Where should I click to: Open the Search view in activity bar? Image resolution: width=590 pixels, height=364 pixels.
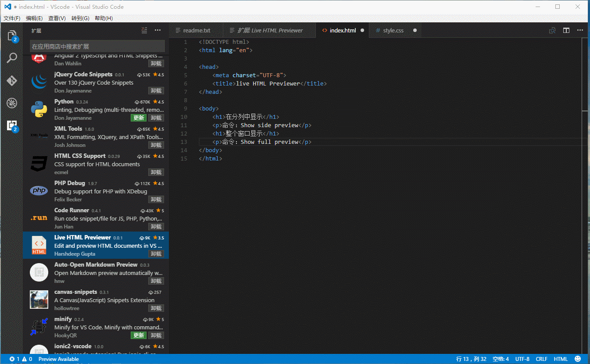point(12,58)
